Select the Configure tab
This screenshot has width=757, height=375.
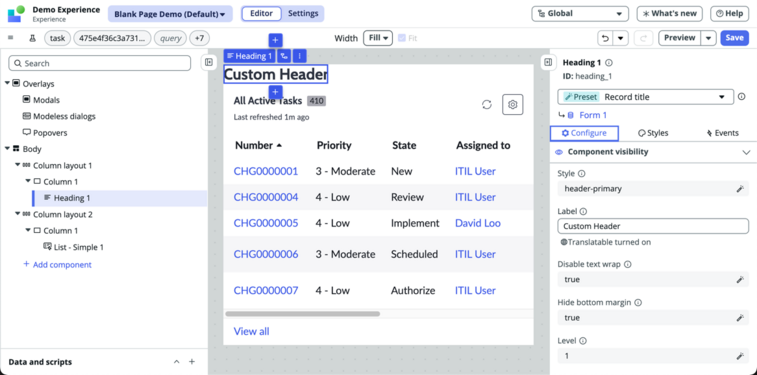(x=584, y=133)
